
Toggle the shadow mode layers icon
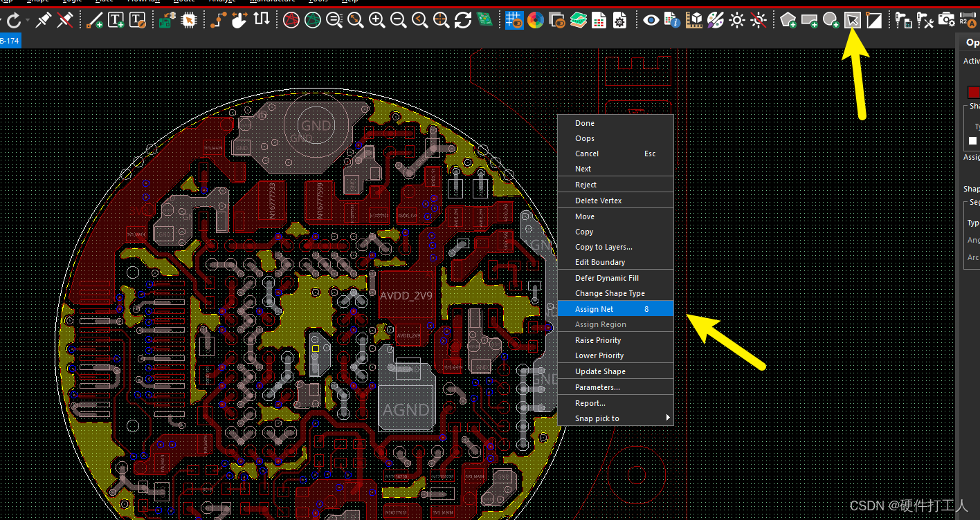point(557,20)
